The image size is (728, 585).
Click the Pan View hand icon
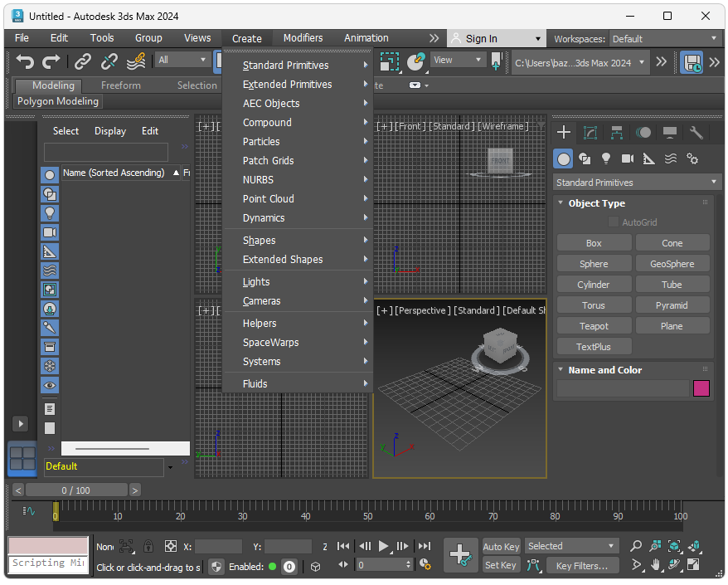click(x=655, y=565)
